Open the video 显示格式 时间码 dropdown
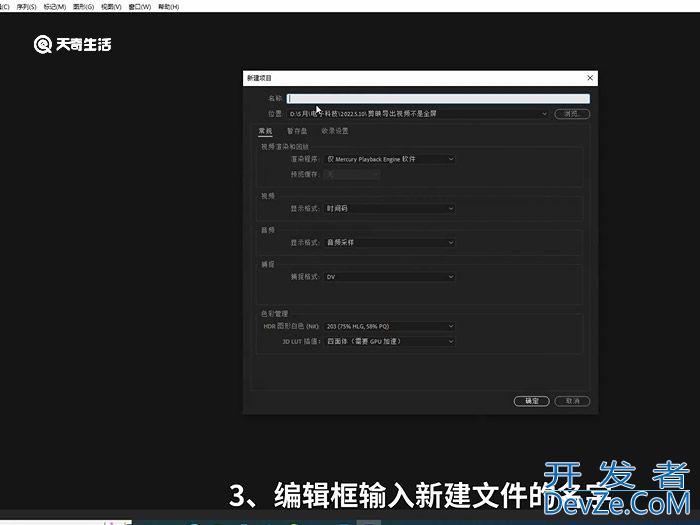This screenshot has height=525, width=700. 390,208
